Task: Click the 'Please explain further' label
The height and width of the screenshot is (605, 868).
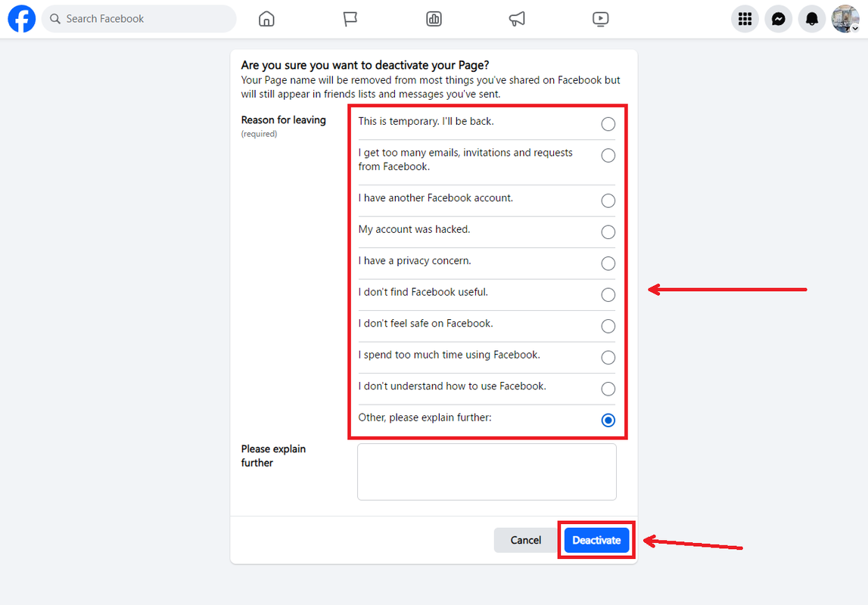Action: pyautogui.click(x=273, y=456)
